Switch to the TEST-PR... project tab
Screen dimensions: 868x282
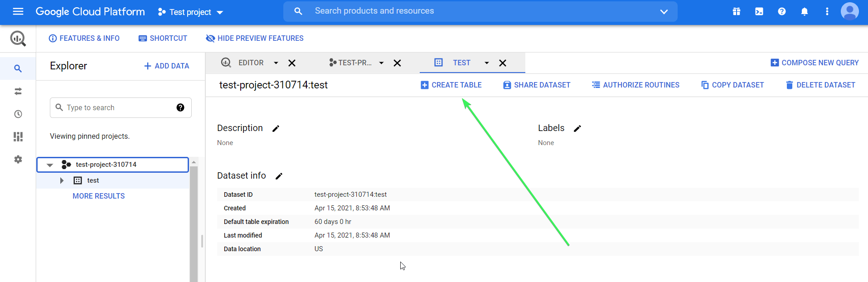[355, 63]
